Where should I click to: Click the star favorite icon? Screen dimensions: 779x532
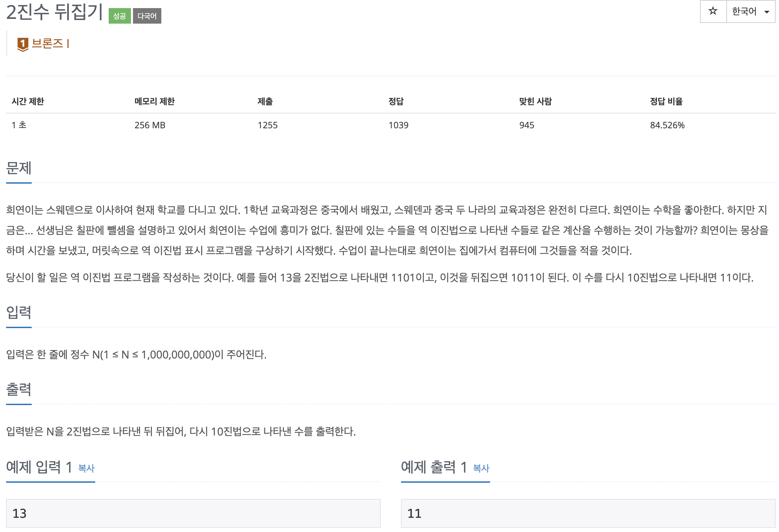(x=713, y=11)
